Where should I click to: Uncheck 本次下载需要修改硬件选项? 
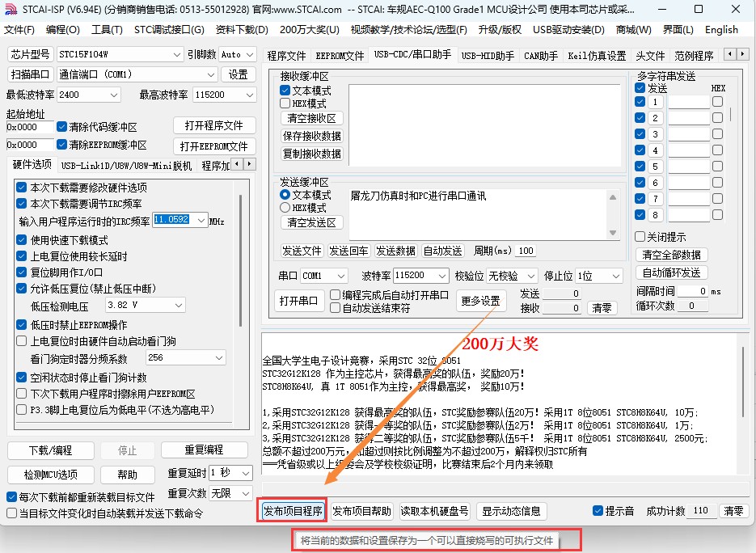(21, 187)
